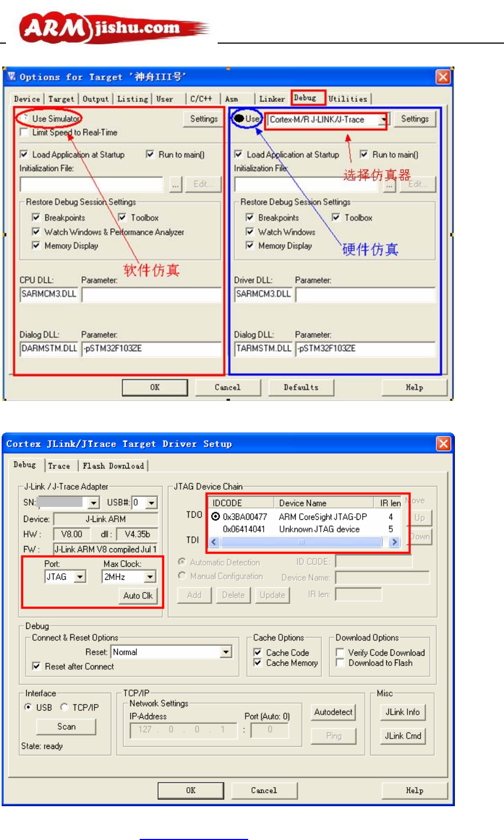The image size is (504, 840).
Task: Click simulator Settings button
Action: 203,118
